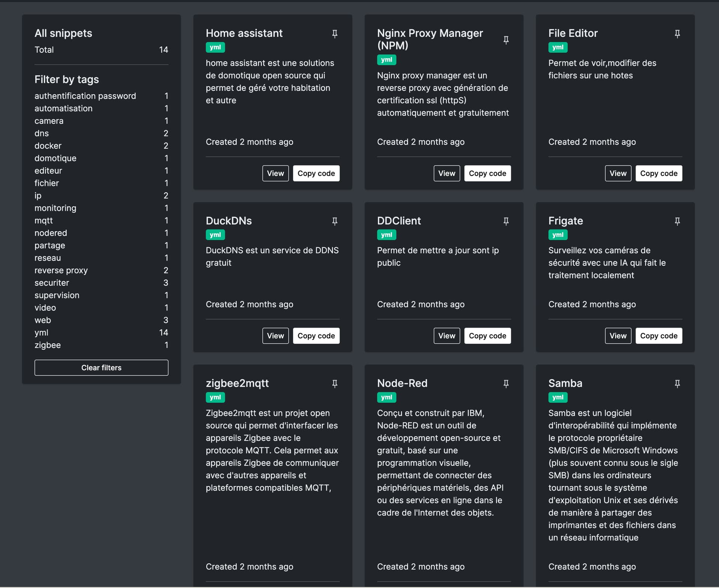Filter snippets by monitoring tag
719x588 pixels.
pyautogui.click(x=101, y=208)
